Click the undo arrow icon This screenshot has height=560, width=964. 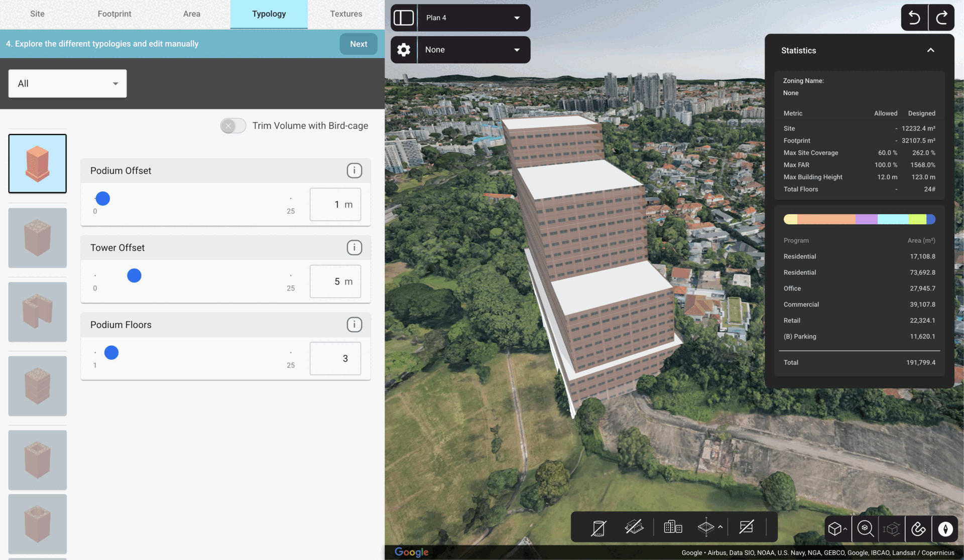pos(914,18)
